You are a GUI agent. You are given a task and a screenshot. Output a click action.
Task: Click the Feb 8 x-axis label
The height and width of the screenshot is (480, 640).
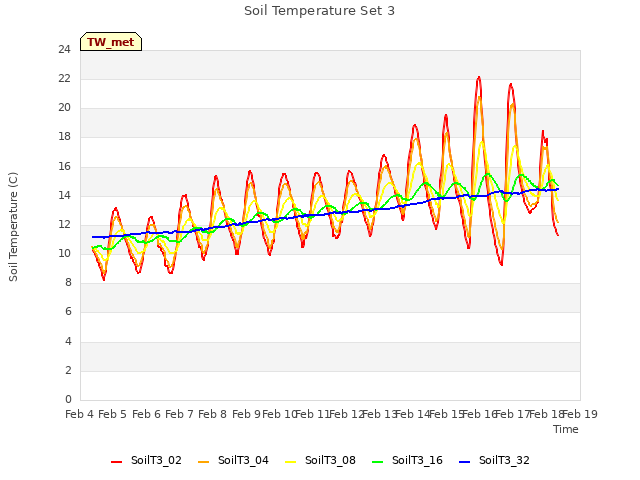click(213, 414)
